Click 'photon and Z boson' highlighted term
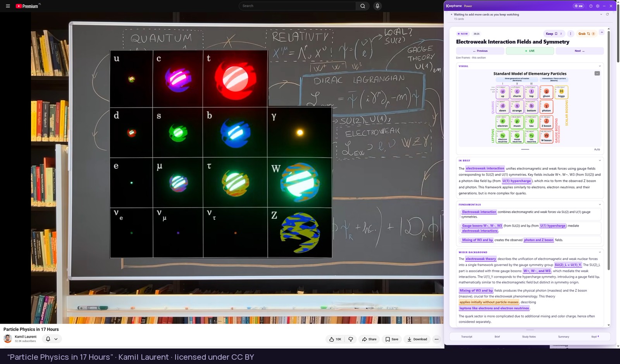 [x=539, y=240]
